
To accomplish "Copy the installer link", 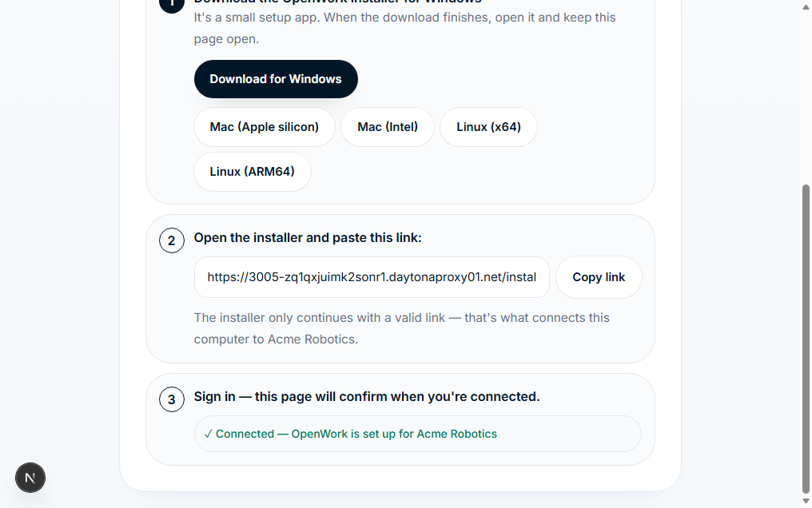I will tap(599, 277).
